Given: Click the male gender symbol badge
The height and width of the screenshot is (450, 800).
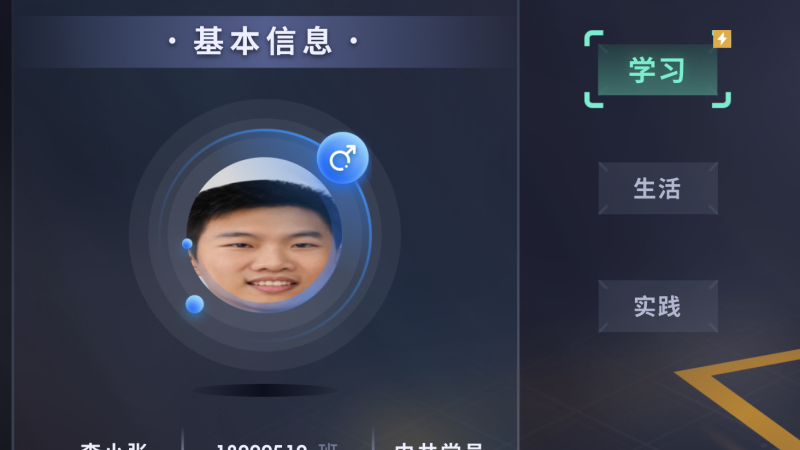Looking at the screenshot, I should (x=342, y=158).
